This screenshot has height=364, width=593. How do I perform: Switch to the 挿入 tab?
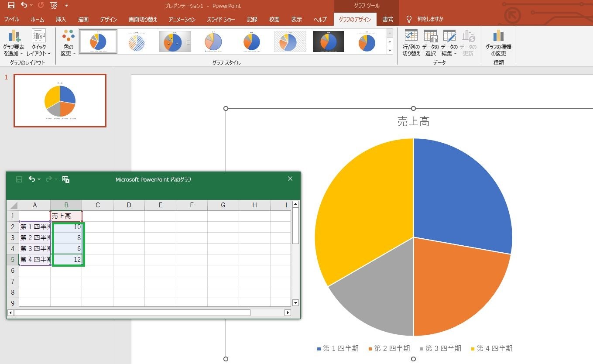61,19
